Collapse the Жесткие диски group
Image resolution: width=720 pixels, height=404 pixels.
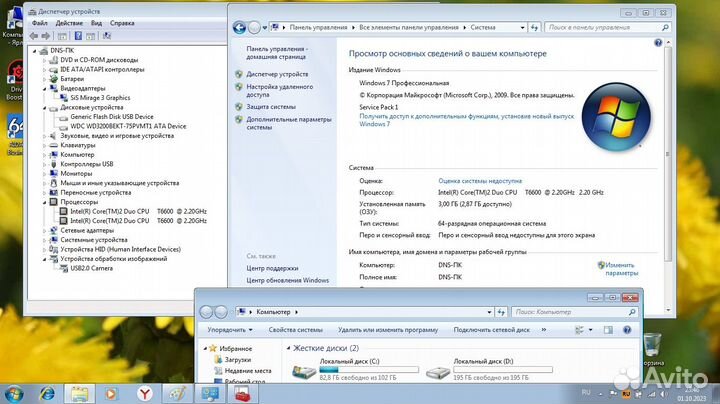tap(288, 348)
